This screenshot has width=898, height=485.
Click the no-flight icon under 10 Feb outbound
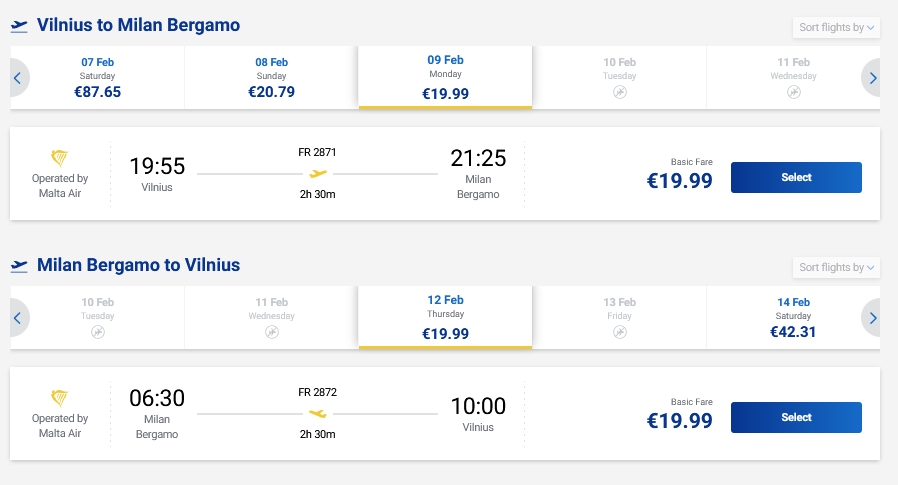(x=620, y=92)
